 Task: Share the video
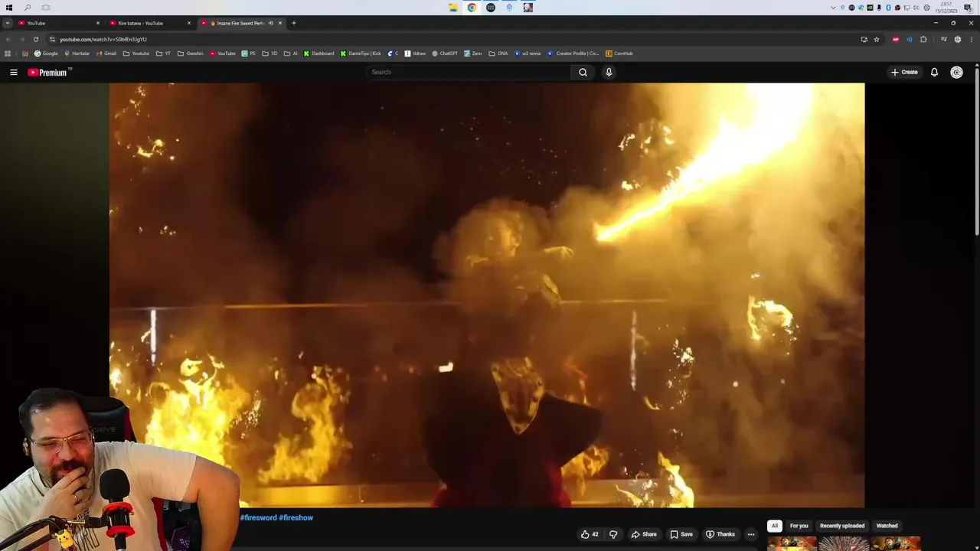point(644,534)
